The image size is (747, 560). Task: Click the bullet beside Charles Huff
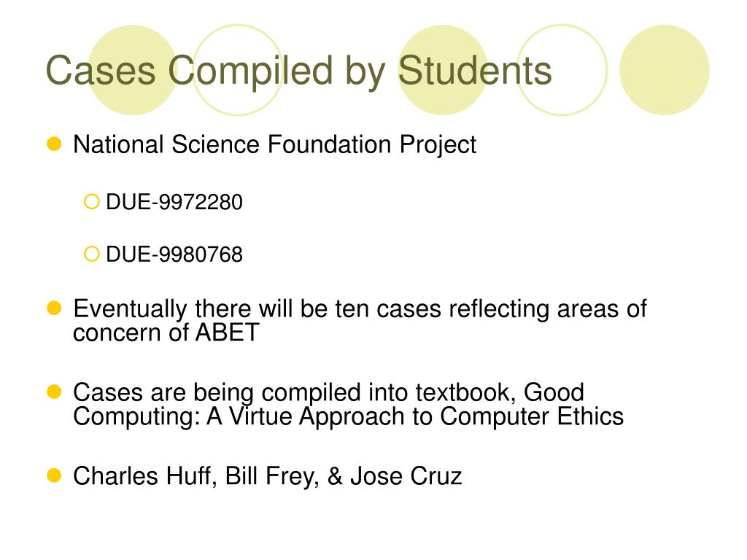click(54, 475)
